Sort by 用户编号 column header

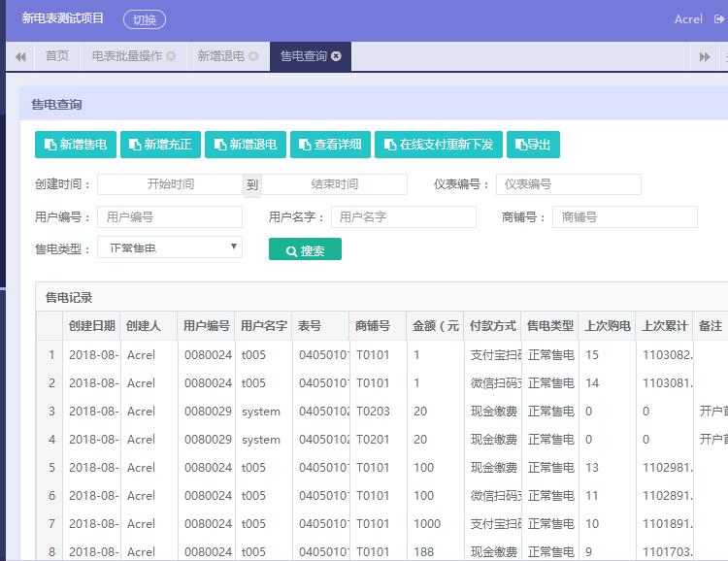tap(206, 326)
